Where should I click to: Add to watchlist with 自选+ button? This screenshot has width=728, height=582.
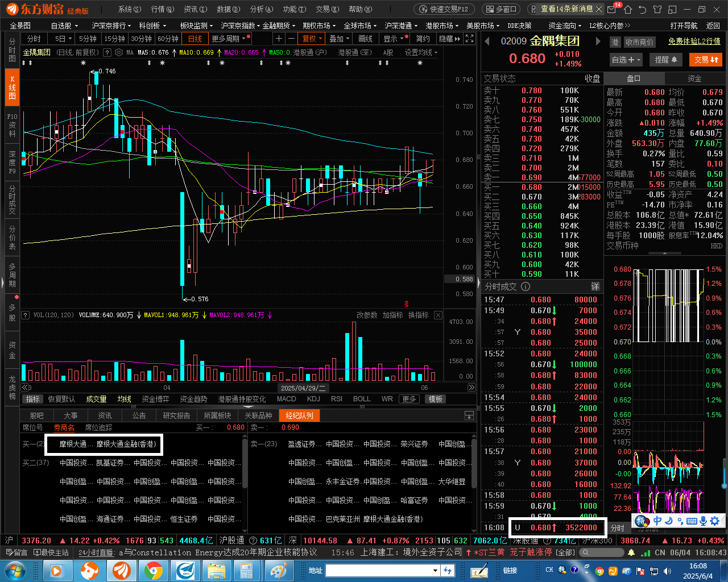pos(626,60)
